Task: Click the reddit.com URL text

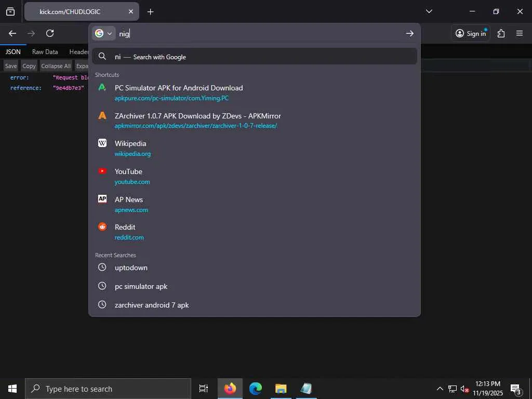Action: 129,237
